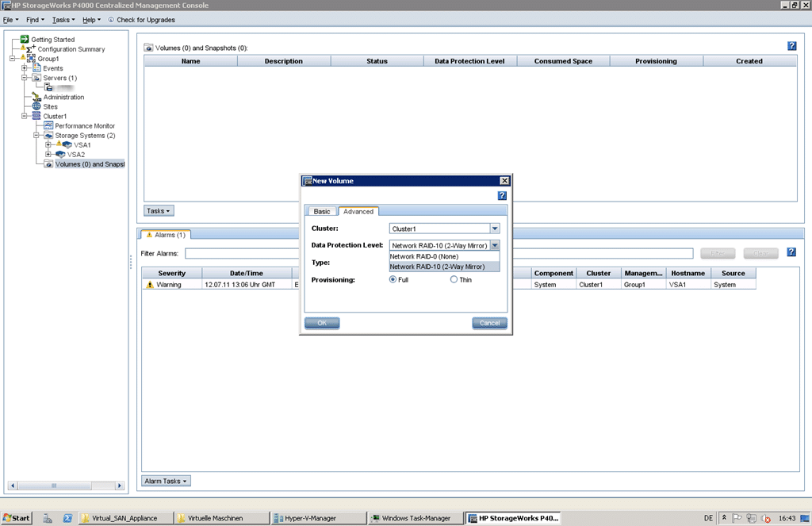Click the VSA2 storage system icon

coord(60,155)
